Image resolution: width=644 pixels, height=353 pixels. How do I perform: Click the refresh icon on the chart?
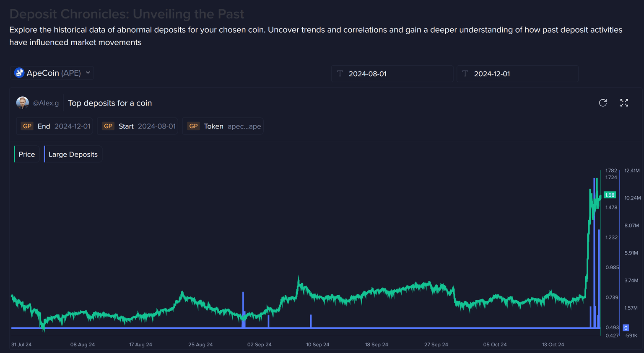[603, 103]
